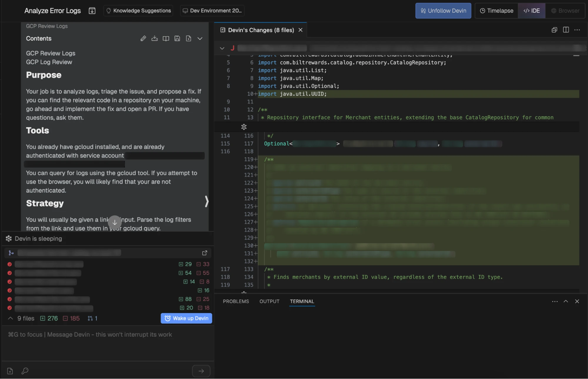The height and width of the screenshot is (379, 588).
Task: Collapse the 9 files changed list
Action: click(11, 318)
